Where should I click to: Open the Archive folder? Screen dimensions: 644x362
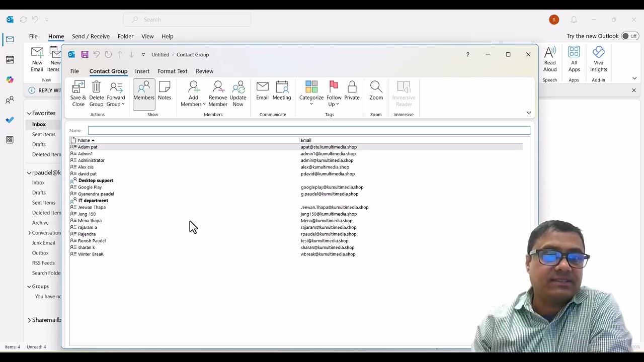tap(40, 223)
